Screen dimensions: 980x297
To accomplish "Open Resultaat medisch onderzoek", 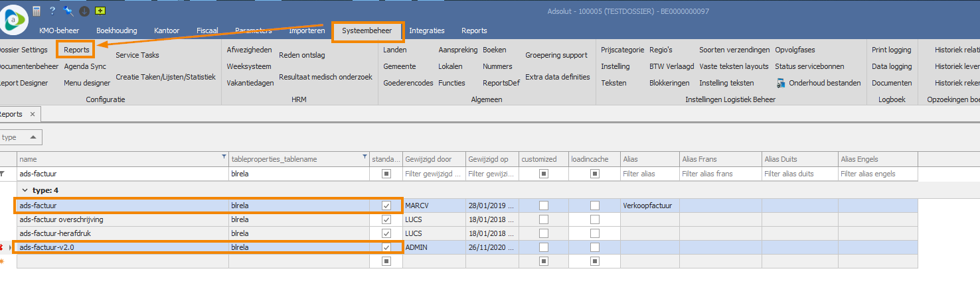I will pyautogui.click(x=325, y=77).
